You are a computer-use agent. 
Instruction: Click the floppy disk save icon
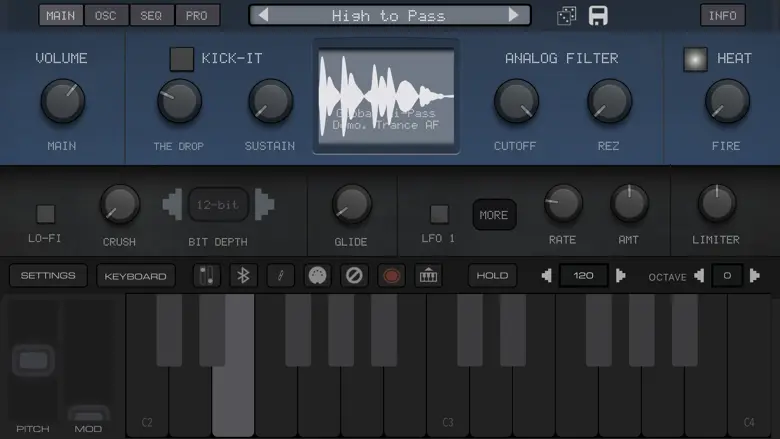pos(598,16)
